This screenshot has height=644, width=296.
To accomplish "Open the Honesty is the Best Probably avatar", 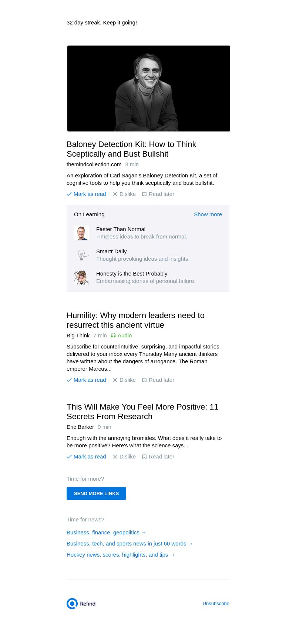I will [x=81, y=277].
